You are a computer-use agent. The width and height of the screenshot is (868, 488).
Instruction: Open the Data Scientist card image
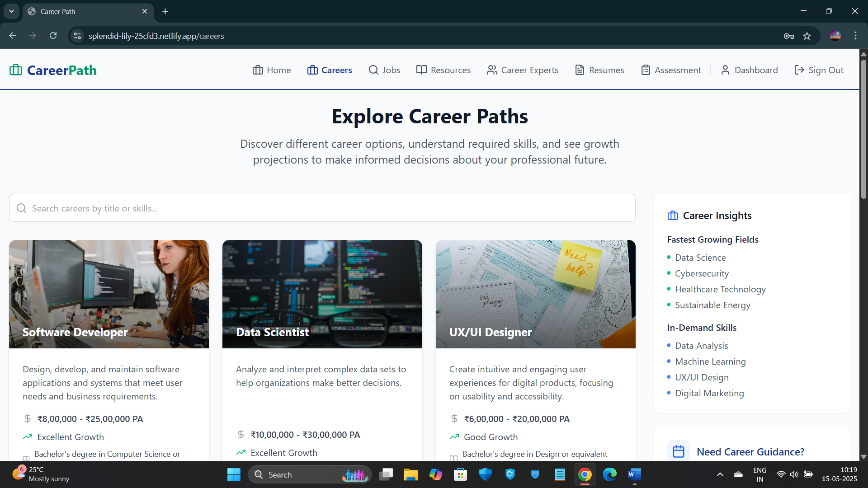tap(322, 294)
